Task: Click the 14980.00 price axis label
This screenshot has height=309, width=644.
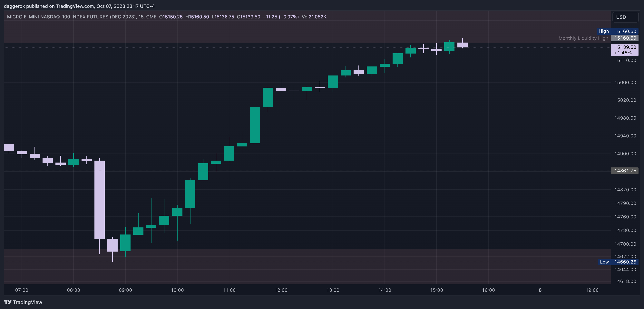Action: 625,118
